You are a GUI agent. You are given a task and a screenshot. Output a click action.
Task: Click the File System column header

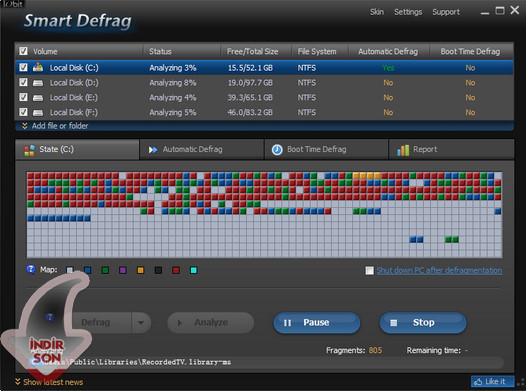[x=320, y=51]
